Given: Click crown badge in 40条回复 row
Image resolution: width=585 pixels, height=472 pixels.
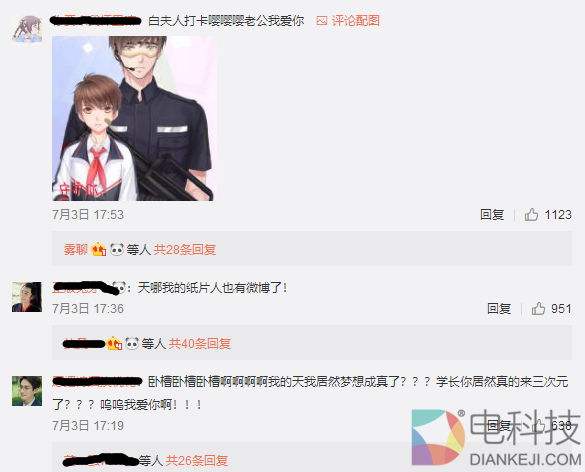Looking at the screenshot, I should click(x=114, y=343).
